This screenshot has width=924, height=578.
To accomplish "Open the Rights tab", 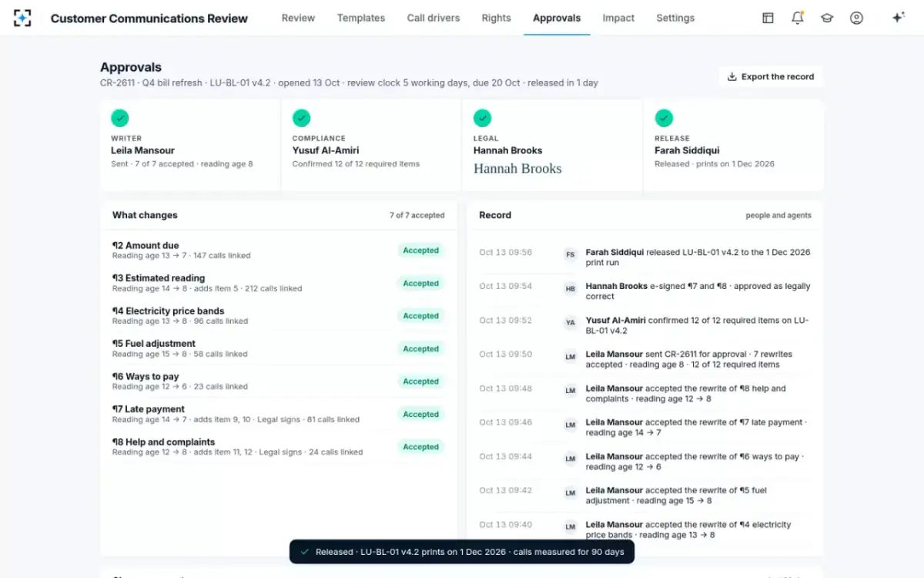I will click(x=496, y=18).
